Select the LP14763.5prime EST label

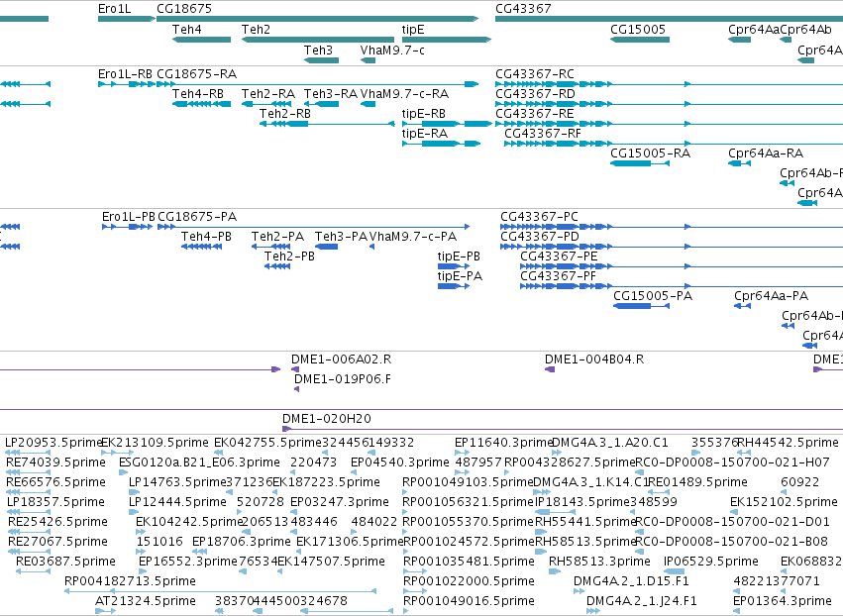(177, 482)
